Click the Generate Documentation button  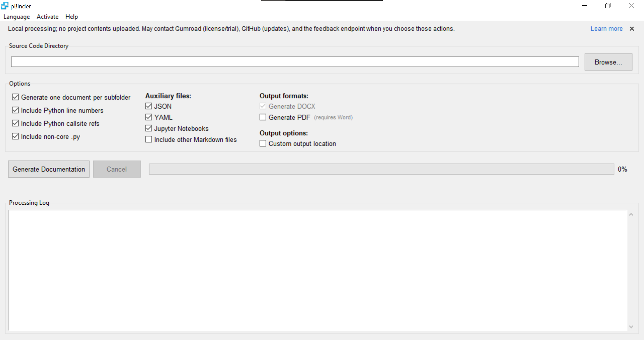(x=48, y=169)
